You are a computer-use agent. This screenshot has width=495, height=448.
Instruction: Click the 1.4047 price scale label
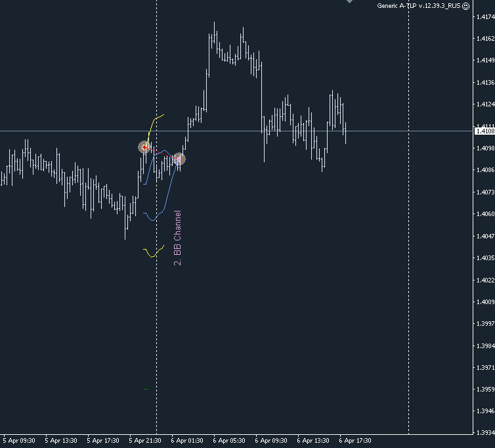[x=486, y=236]
